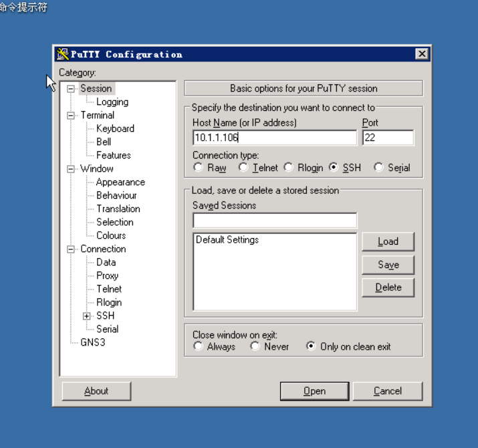Open the Window category
Image resolution: width=478 pixels, height=448 pixels.
coord(97,169)
